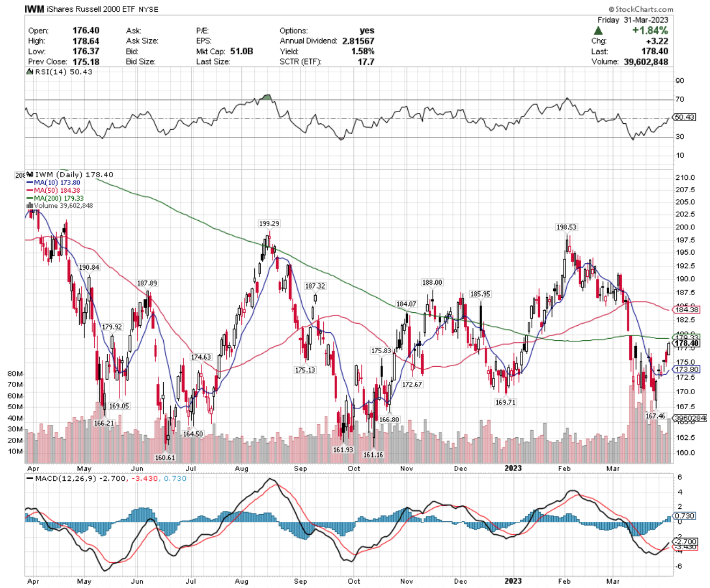Screen dimensions: 710x588
Task: Click the 166.21 price low label
Action: [105, 423]
